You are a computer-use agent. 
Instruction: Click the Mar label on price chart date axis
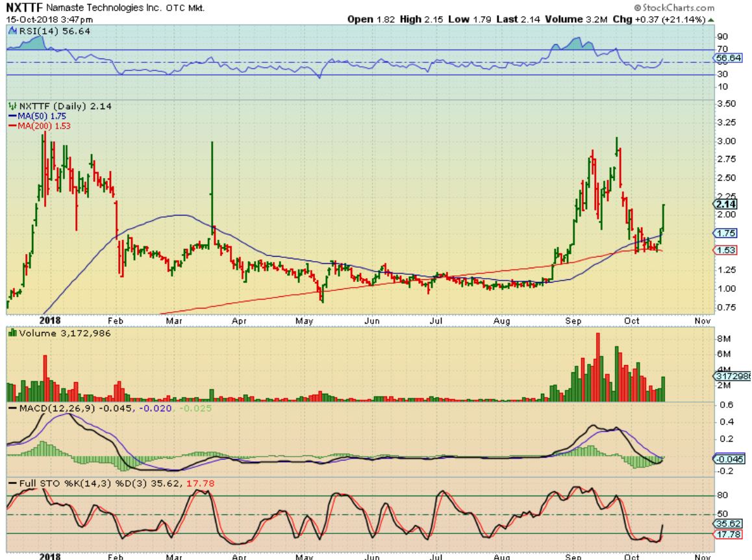coord(173,320)
